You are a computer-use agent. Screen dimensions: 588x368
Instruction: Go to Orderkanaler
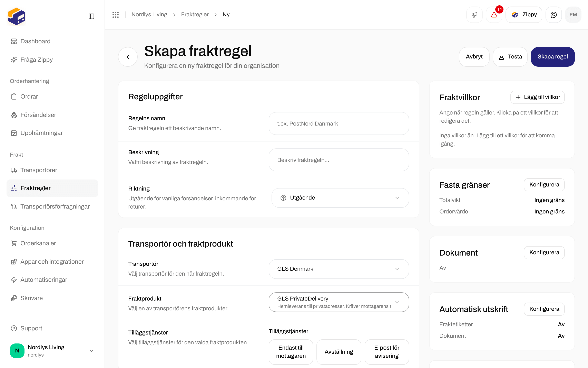tap(52, 243)
